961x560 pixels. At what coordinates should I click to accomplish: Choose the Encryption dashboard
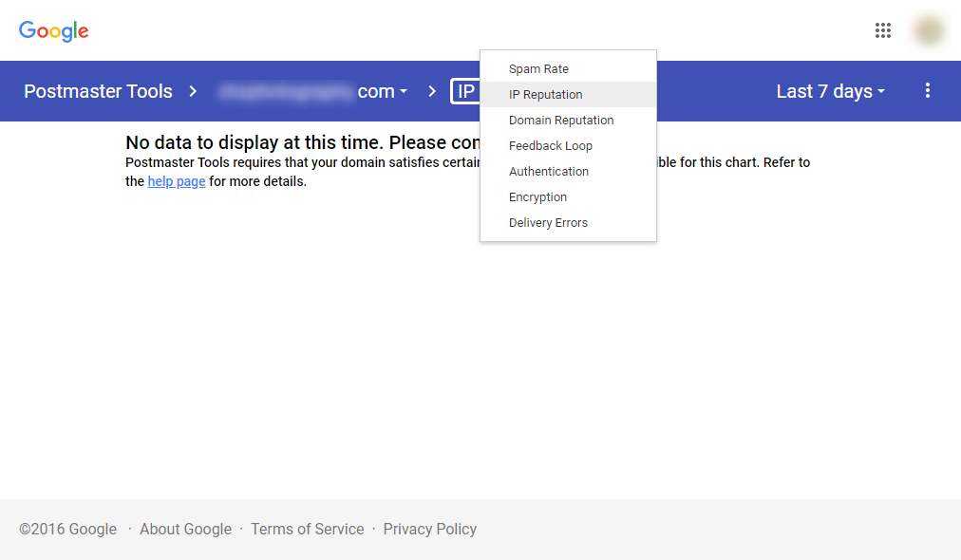tap(568, 197)
